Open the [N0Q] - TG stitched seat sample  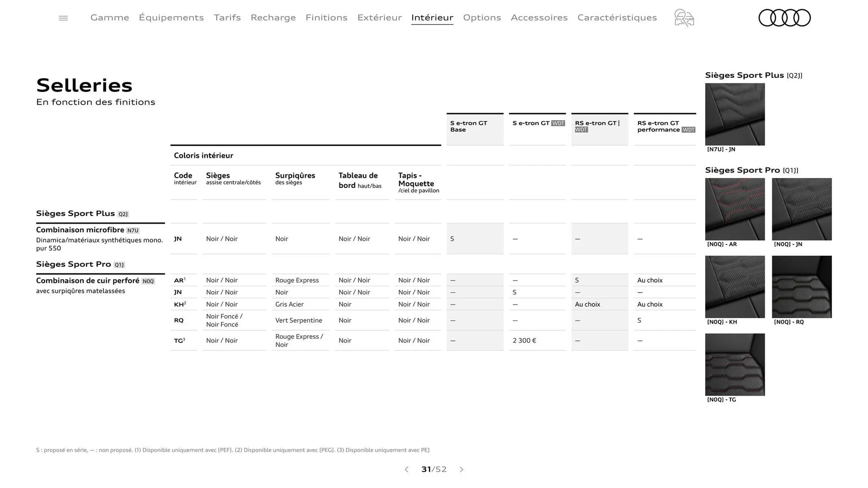734,364
